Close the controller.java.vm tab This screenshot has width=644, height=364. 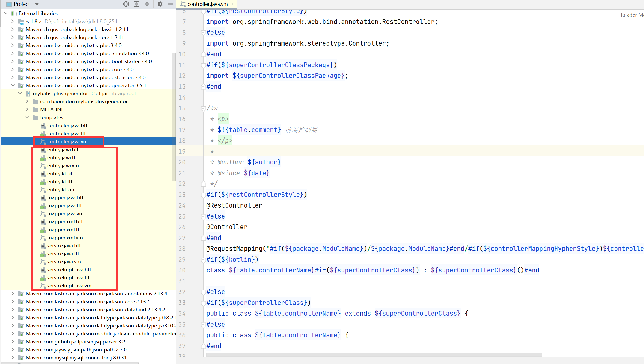pyautogui.click(x=232, y=4)
